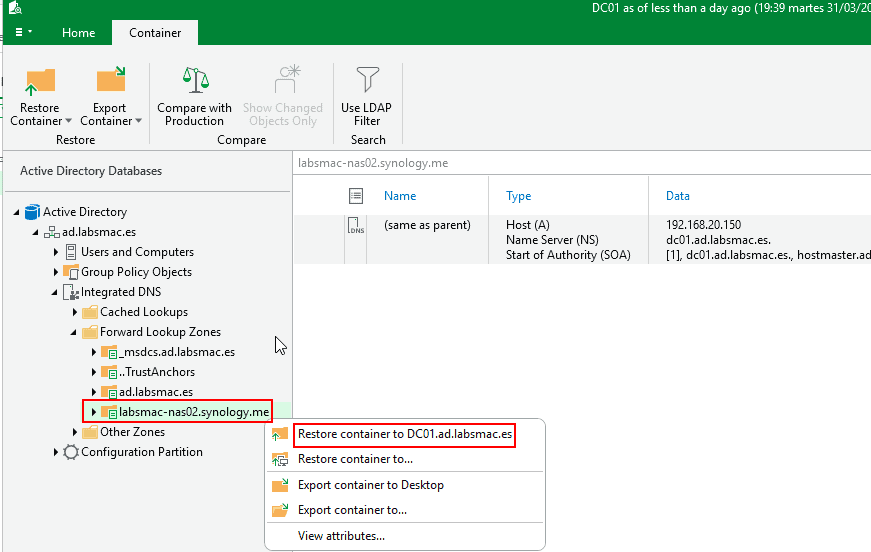Click the Users and Computers container icon
871x552 pixels.
pyautogui.click(x=71, y=252)
